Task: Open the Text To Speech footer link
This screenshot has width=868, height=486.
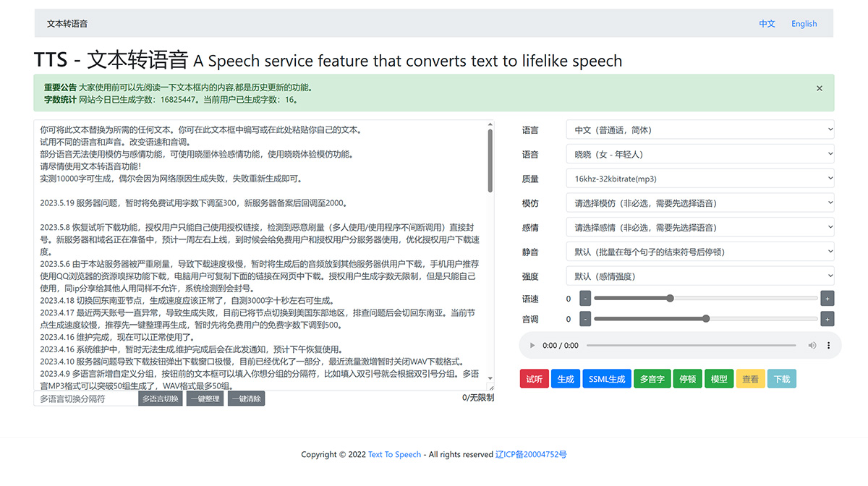Action: (x=394, y=454)
